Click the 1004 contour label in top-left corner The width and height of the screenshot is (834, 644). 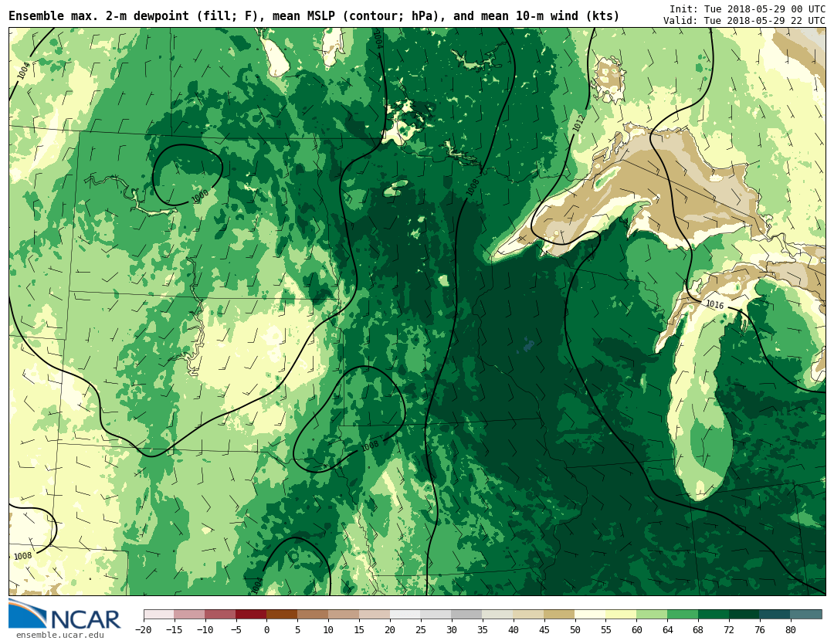[24, 70]
